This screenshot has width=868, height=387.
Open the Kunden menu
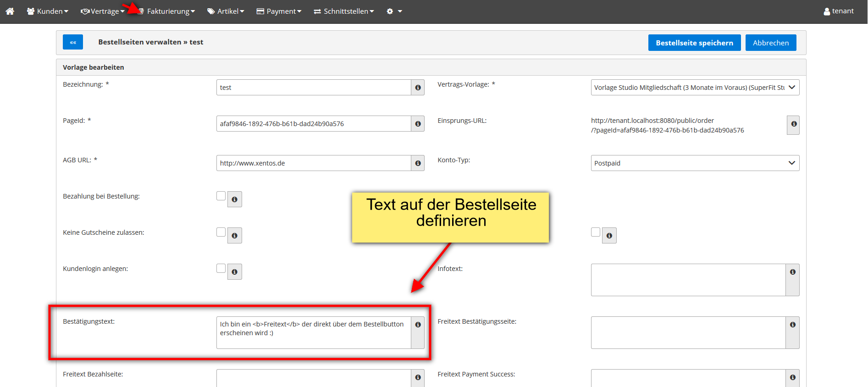pyautogui.click(x=48, y=11)
